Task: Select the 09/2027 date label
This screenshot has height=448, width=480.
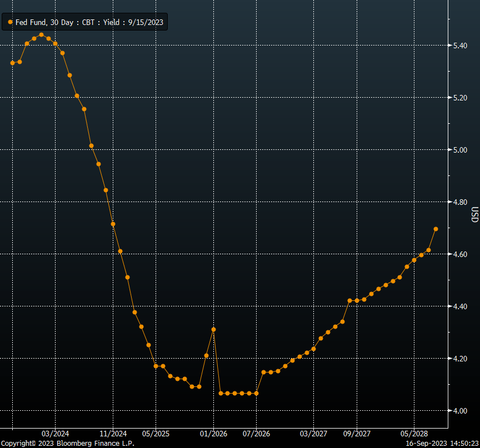Action: [x=357, y=433]
